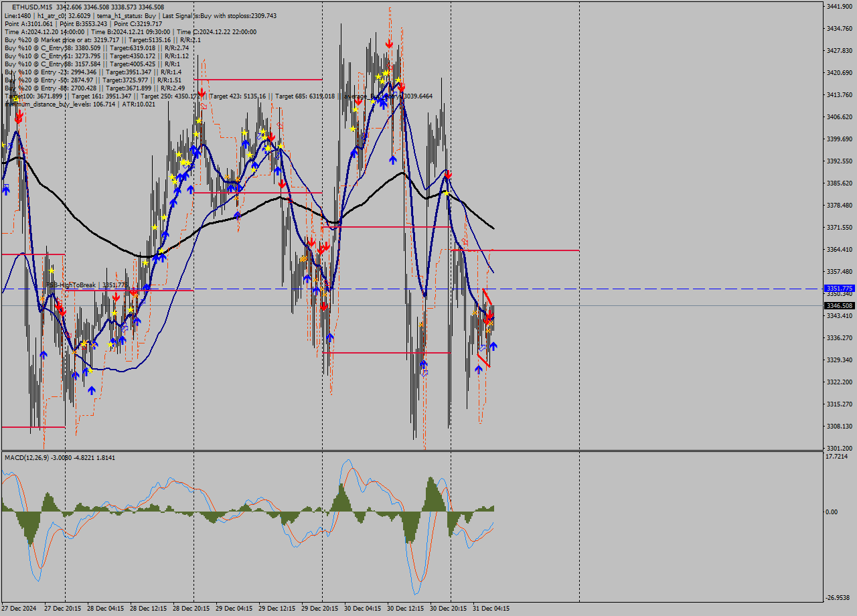The width and height of the screenshot is (857, 616).
Task: Click the 'C_Entry38: 3380.509' buy line
Action: point(96,48)
